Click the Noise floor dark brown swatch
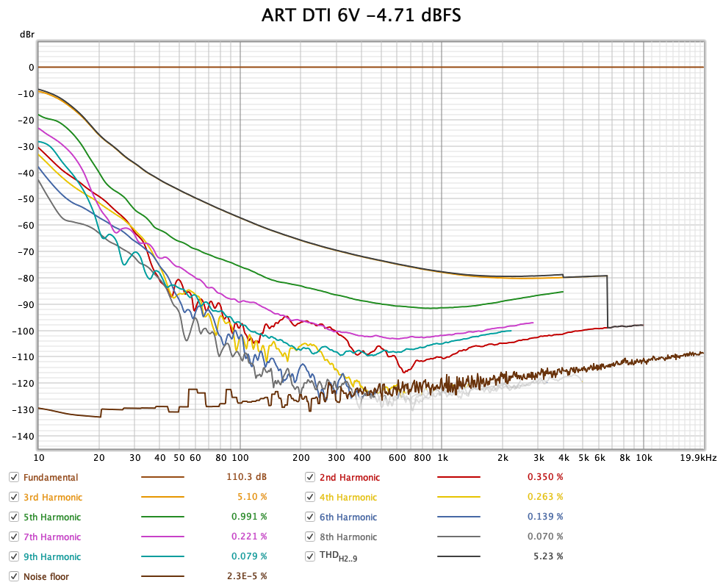Viewport: 723px width, 588px height. click(x=163, y=576)
